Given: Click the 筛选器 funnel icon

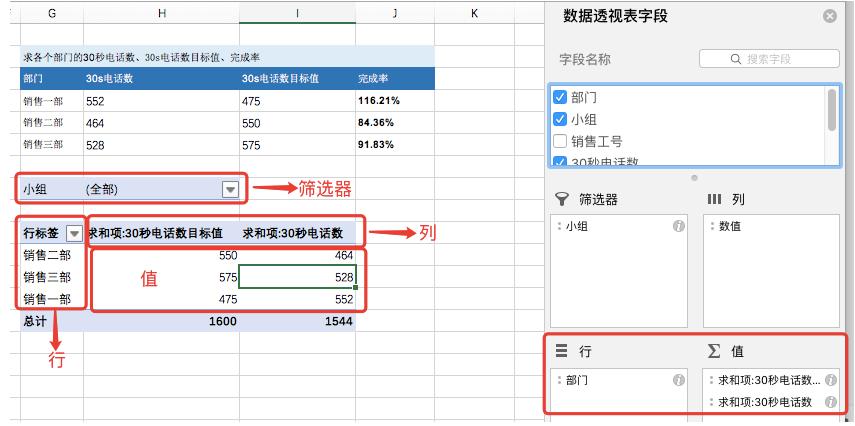Looking at the screenshot, I should pyautogui.click(x=562, y=199).
